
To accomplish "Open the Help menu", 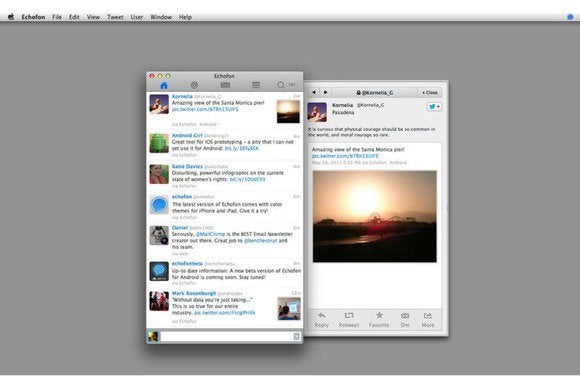I will pyautogui.click(x=185, y=17).
